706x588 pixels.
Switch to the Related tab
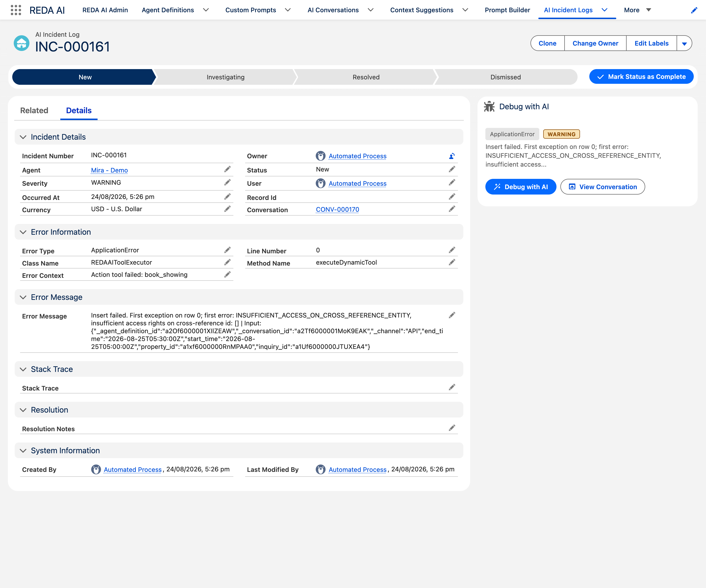[x=34, y=110]
